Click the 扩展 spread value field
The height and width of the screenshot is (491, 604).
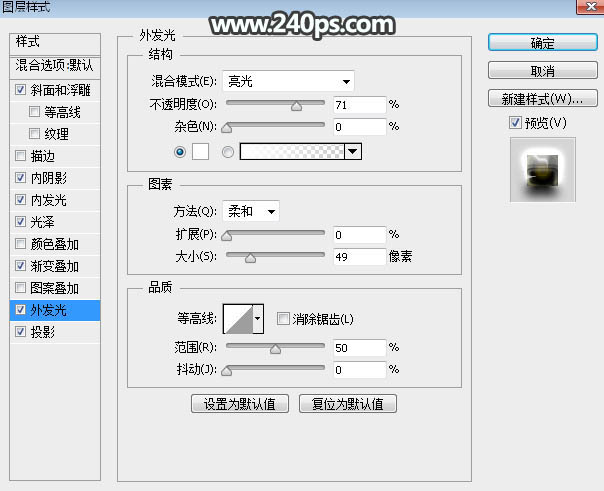[x=359, y=235]
